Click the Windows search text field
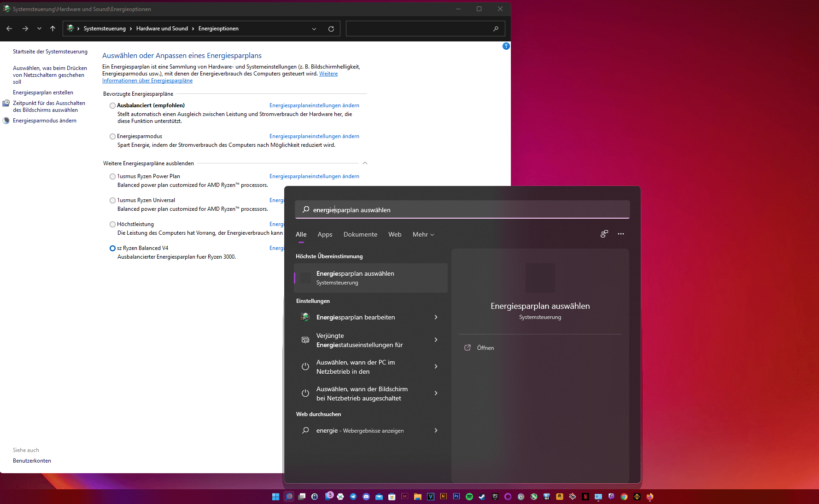The height and width of the screenshot is (504, 819). point(462,209)
